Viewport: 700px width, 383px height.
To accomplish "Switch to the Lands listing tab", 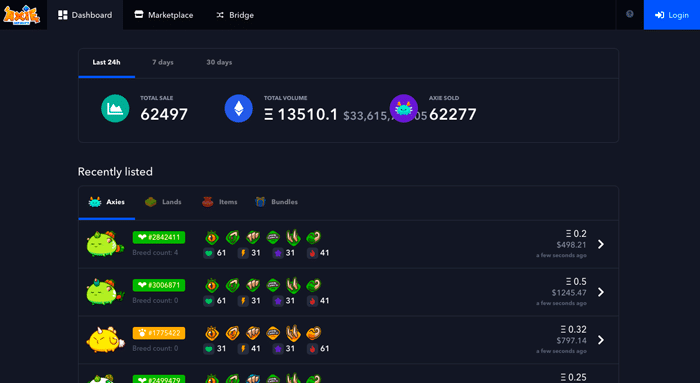I will pyautogui.click(x=163, y=202).
